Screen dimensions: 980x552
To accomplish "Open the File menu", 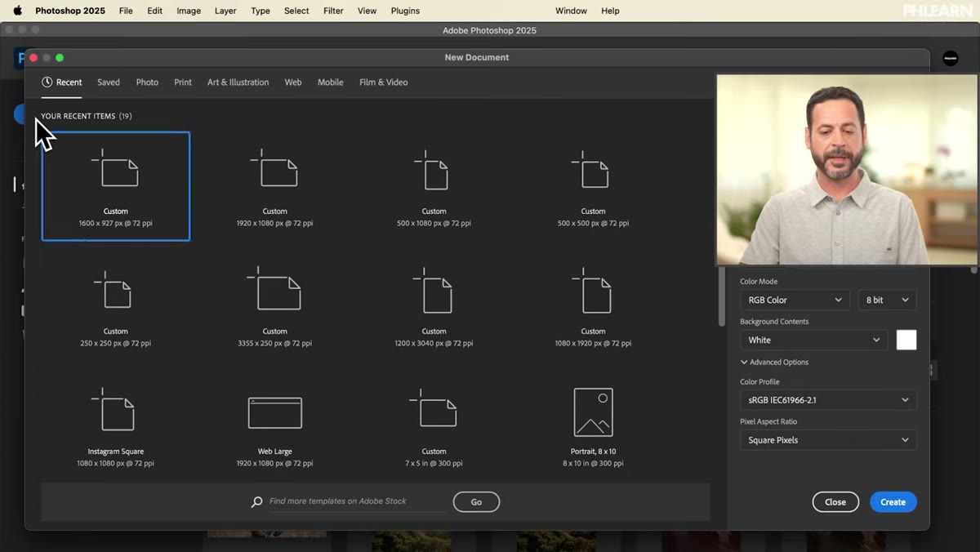I will click(x=126, y=11).
